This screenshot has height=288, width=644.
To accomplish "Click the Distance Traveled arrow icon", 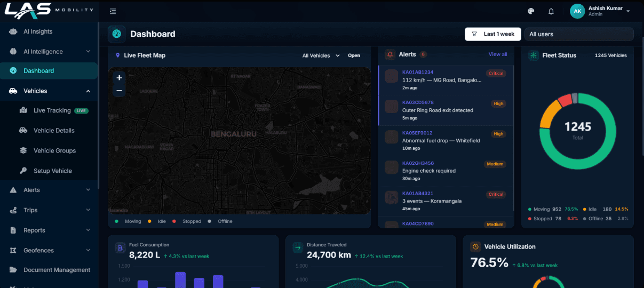I will coord(298,248).
